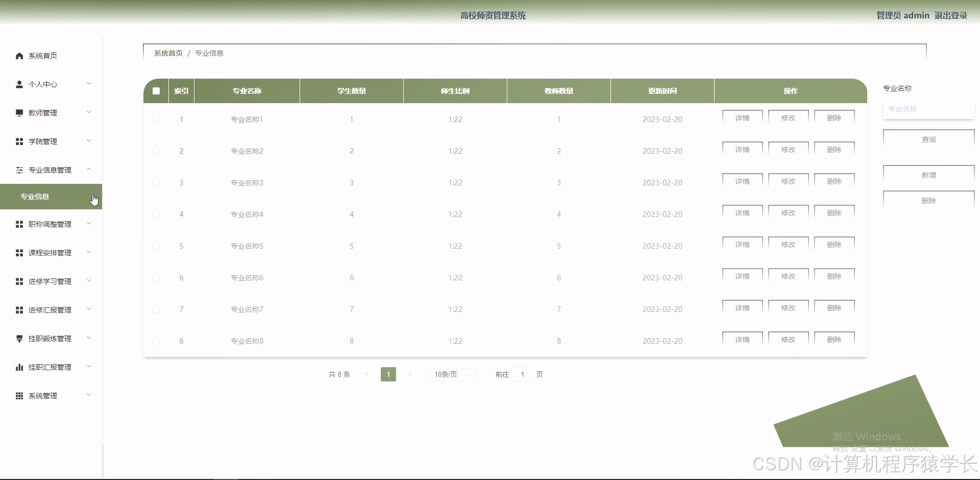Click the 学生数量 column header

point(352,91)
